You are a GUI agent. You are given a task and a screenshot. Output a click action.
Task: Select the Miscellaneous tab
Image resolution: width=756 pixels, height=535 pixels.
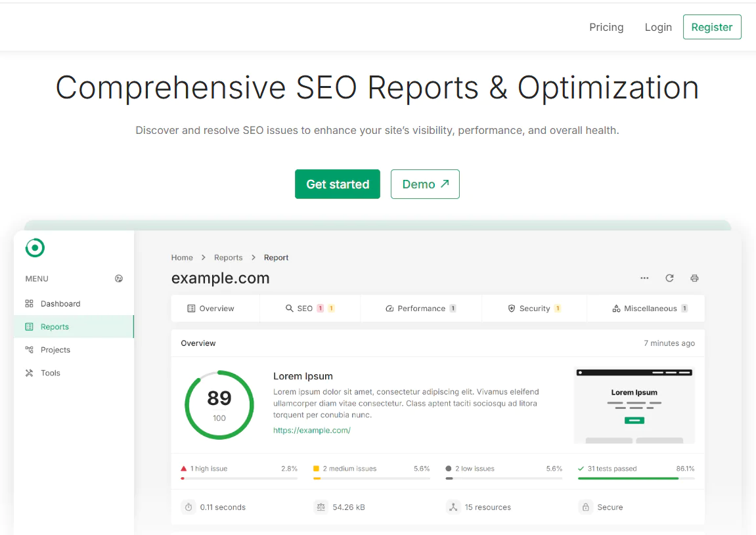coord(646,308)
